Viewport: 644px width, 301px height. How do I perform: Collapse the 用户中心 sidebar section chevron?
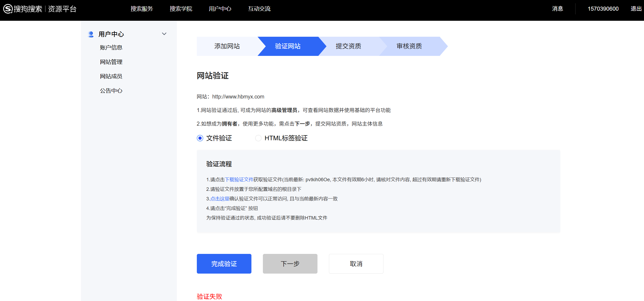pyautogui.click(x=164, y=34)
